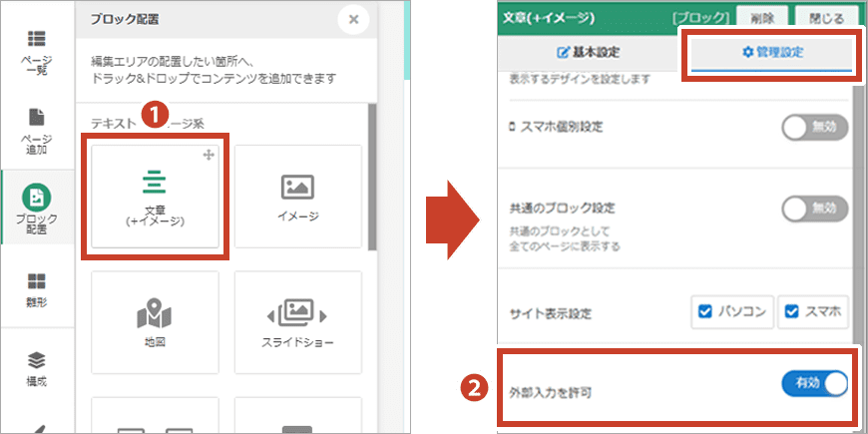This screenshot has height=434, width=868.
Task: Click the ページ追加 sidebar icon
Action: pyautogui.click(x=37, y=130)
